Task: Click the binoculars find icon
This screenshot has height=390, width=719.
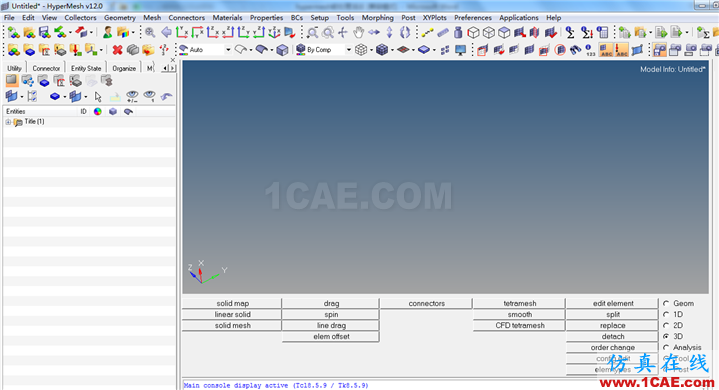Action: tap(575, 50)
